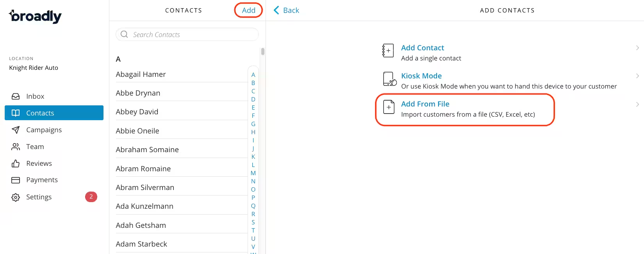This screenshot has height=254, width=644.
Task: Open the Campaigns section in sidebar
Action: click(x=44, y=130)
